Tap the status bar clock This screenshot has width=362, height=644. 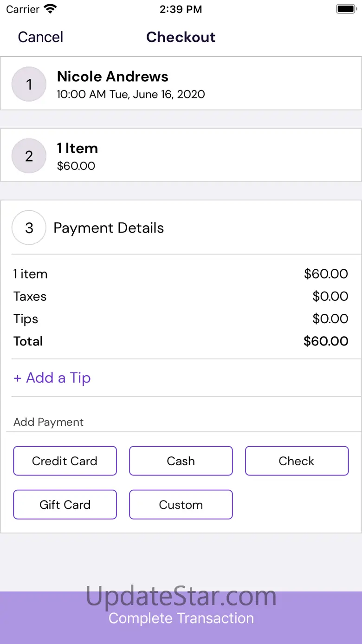coord(181,9)
